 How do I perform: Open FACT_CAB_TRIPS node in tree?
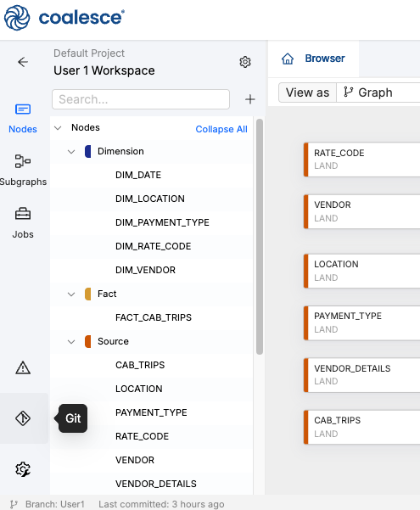point(154,317)
